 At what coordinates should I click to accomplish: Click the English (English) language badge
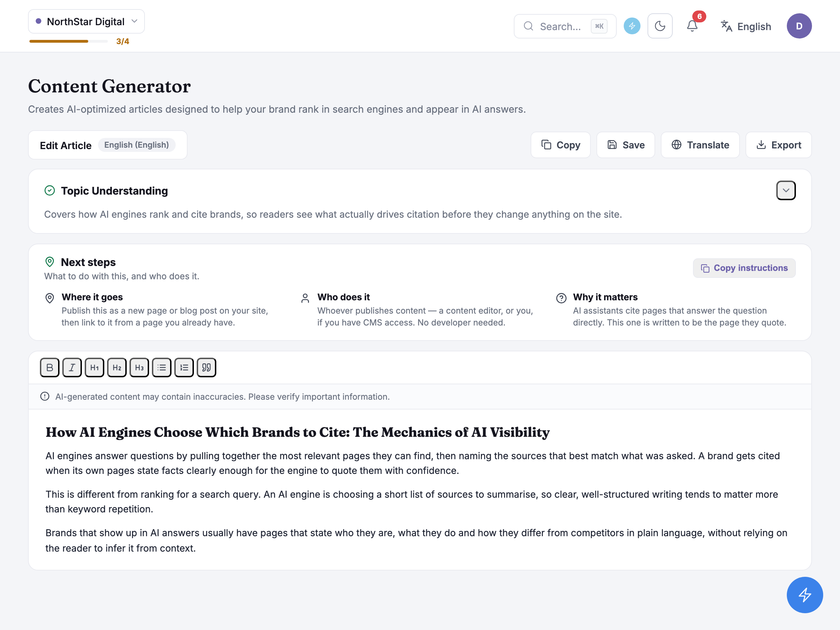point(136,145)
